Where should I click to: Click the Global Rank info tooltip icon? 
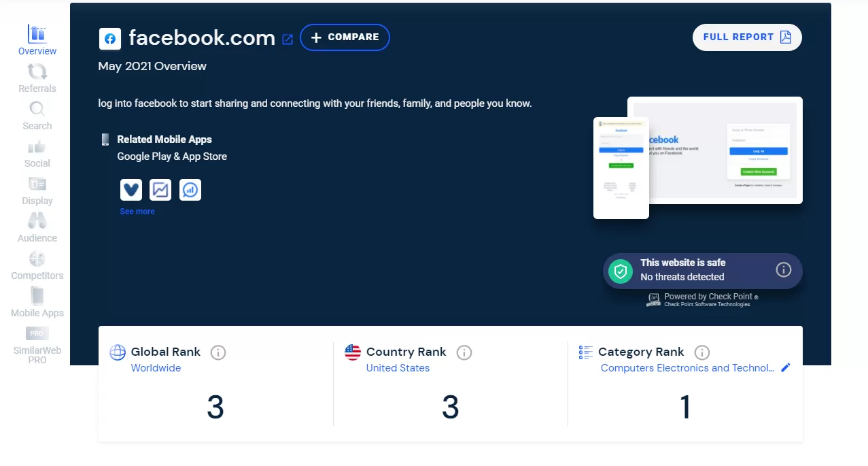218,352
